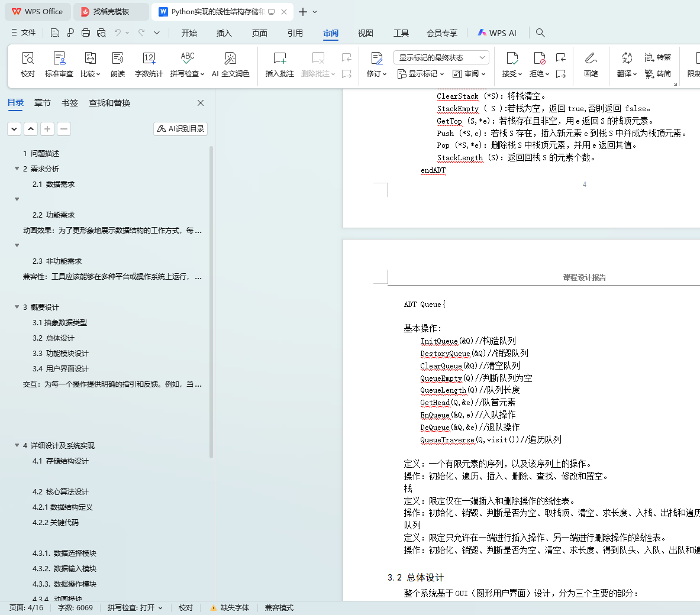Viewport: 700px width, 615px height.
Task: Open 标准审查 standard review tool
Action: pyautogui.click(x=59, y=58)
